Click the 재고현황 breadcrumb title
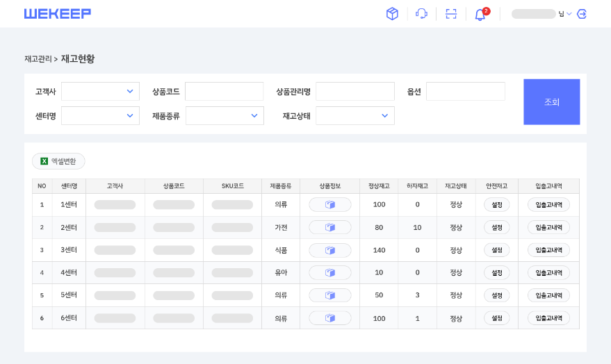Viewport: 611px width, 364px height. 78,59
